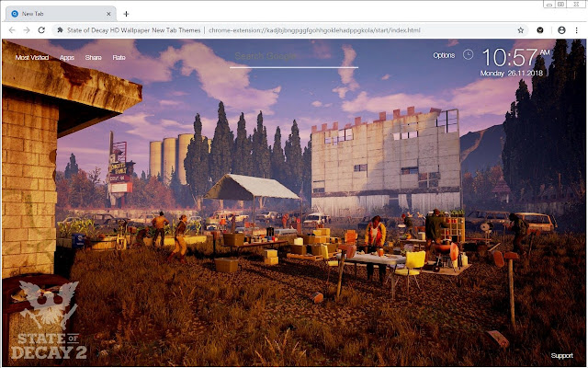Minimize the browser window
This screenshot has height=368, width=588.
click(x=549, y=4)
